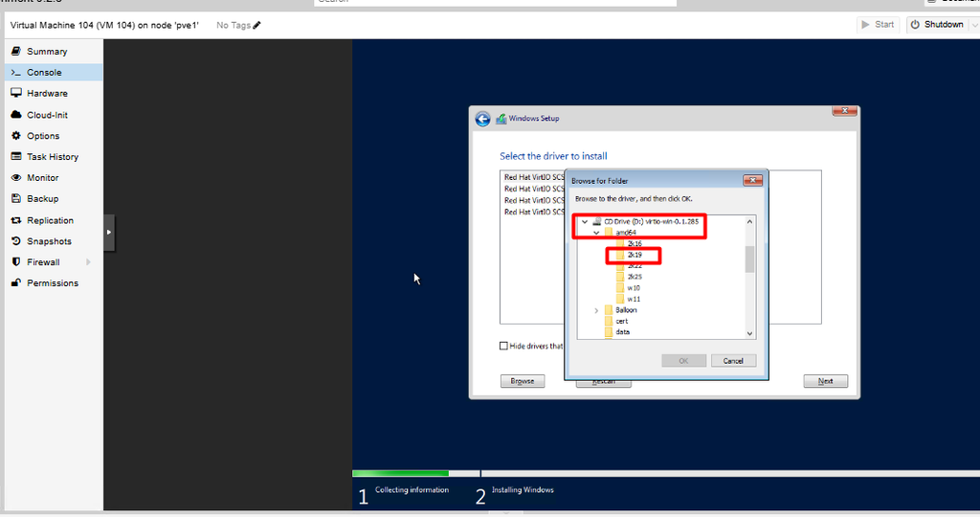The image size is (980, 517).
Task: Click the folder tree scroll down arrow
Action: point(750,334)
